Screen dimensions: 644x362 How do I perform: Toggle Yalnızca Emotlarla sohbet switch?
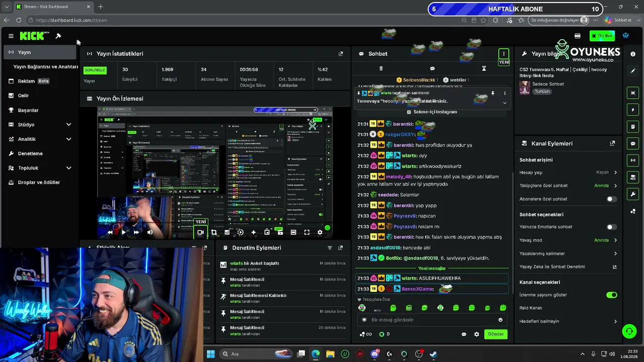pyautogui.click(x=611, y=227)
